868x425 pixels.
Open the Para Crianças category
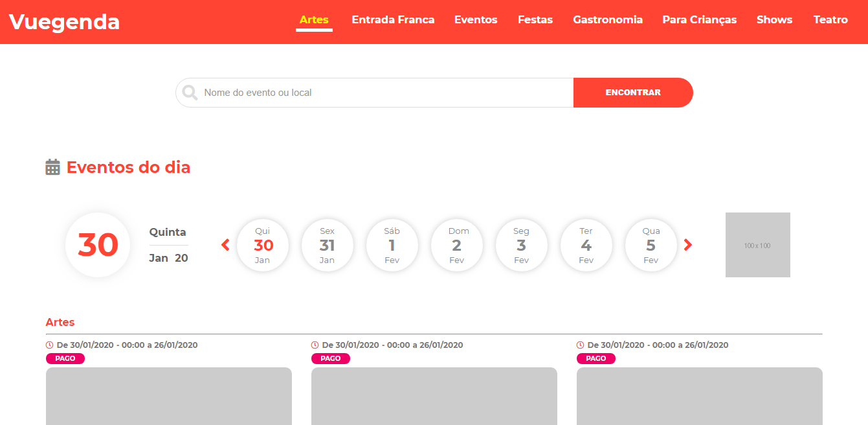coord(700,19)
